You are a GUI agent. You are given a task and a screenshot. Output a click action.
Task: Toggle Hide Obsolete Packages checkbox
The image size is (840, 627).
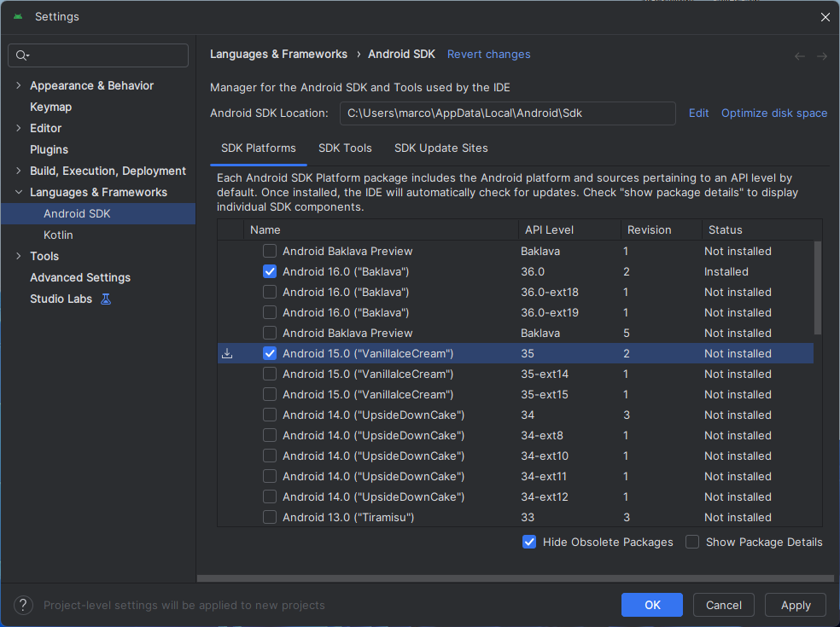[x=529, y=542]
